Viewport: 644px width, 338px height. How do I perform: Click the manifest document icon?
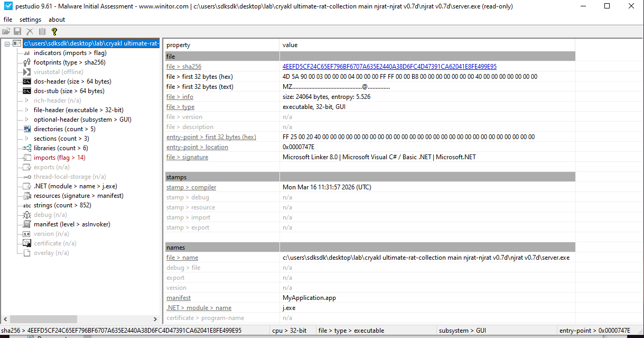27,224
